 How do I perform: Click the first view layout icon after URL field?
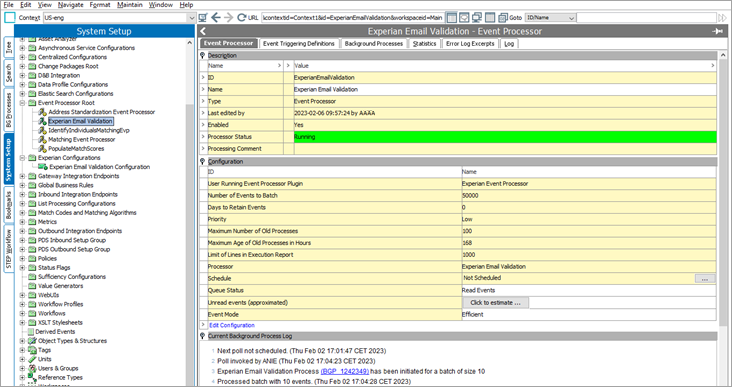451,18
